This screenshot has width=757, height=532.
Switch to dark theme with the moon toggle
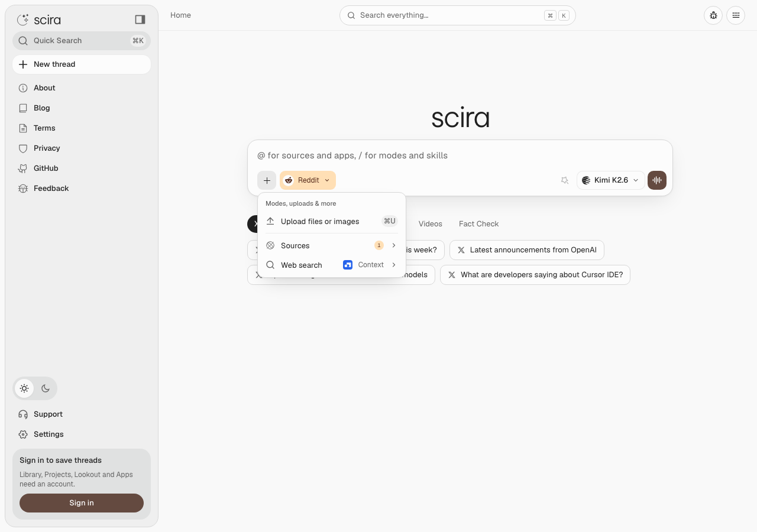46,388
